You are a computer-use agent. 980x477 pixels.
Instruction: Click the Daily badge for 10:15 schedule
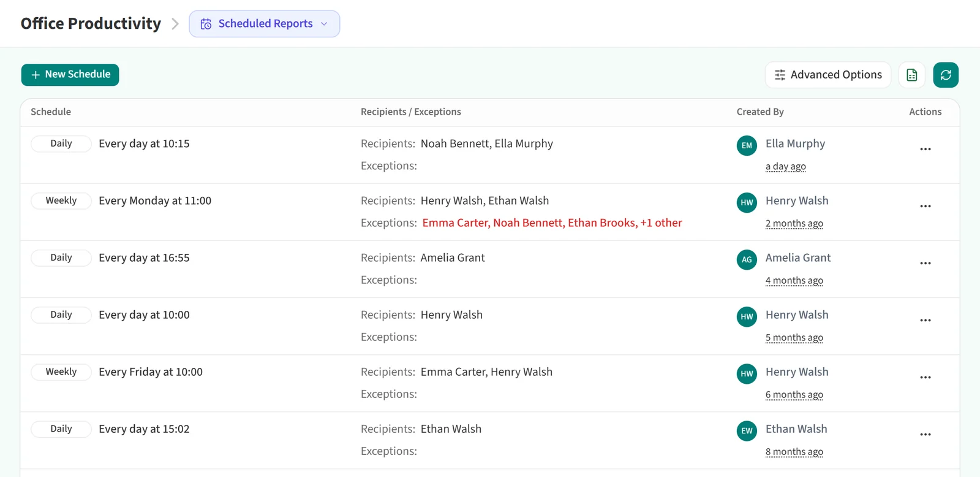pos(61,143)
